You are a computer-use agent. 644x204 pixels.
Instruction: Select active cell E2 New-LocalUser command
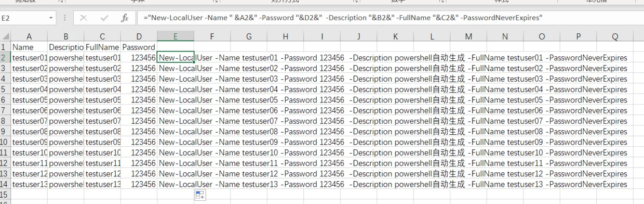coord(176,57)
